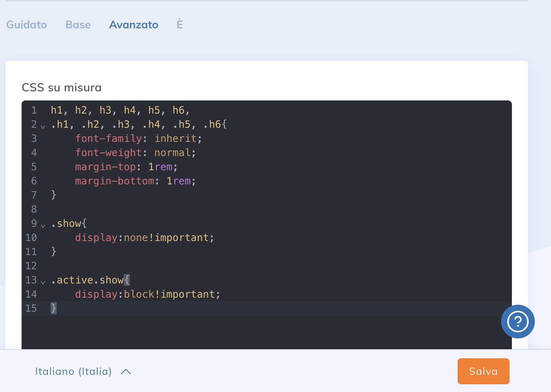
Task: Click the chevron next to Italiano (Italia)
Action: point(126,372)
